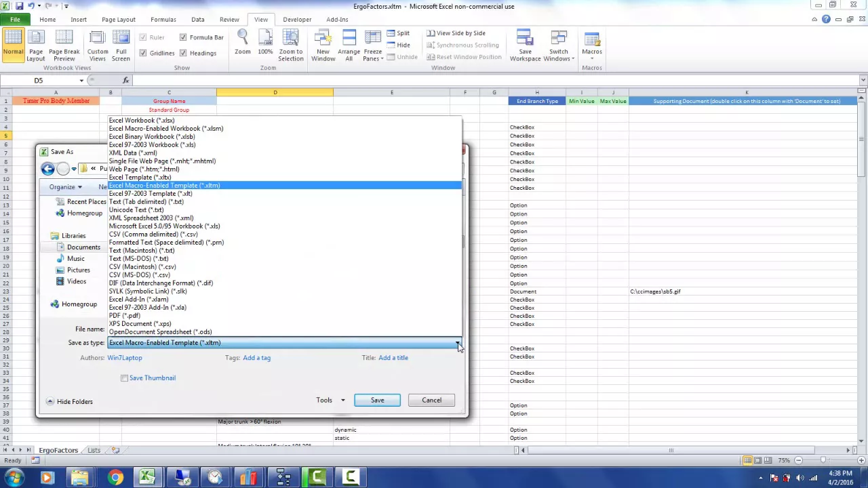Switch to the Lists sheet tab

(x=94, y=450)
